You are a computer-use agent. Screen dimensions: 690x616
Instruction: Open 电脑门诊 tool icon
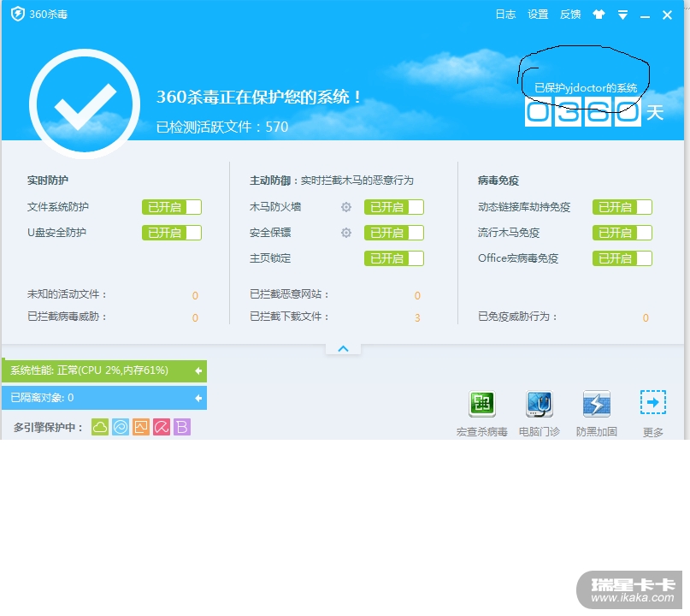[x=539, y=404]
